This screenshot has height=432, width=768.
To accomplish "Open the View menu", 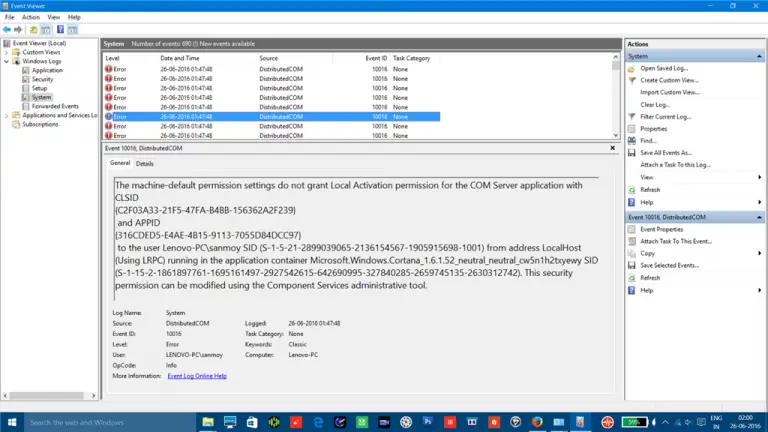I will pyautogui.click(x=53, y=17).
